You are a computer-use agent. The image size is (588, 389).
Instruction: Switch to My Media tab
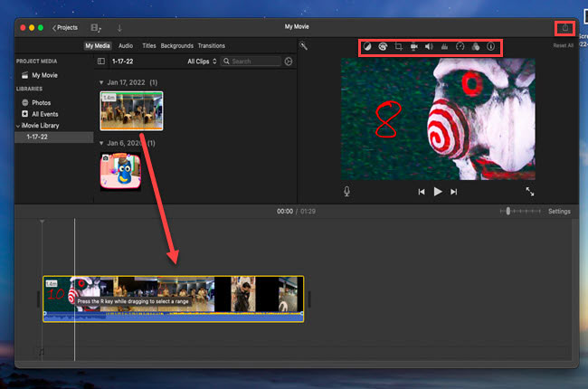point(98,46)
